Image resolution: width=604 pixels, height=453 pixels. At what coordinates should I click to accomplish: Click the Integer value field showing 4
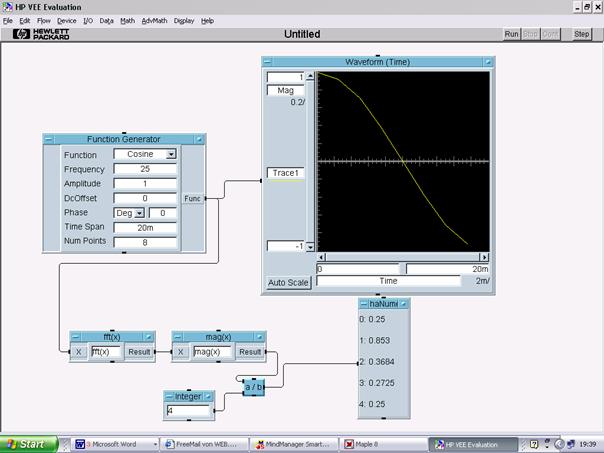pyautogui.click(x=189, y=411)
